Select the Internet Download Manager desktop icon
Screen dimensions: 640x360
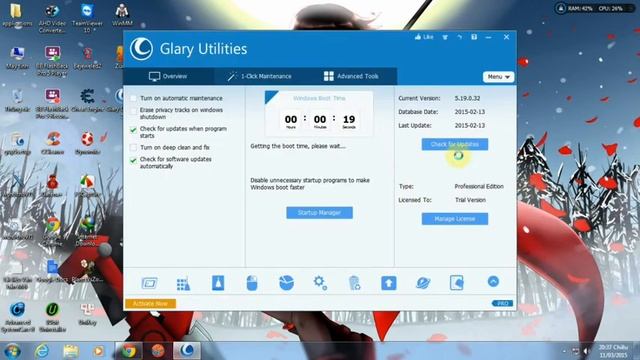87,231
